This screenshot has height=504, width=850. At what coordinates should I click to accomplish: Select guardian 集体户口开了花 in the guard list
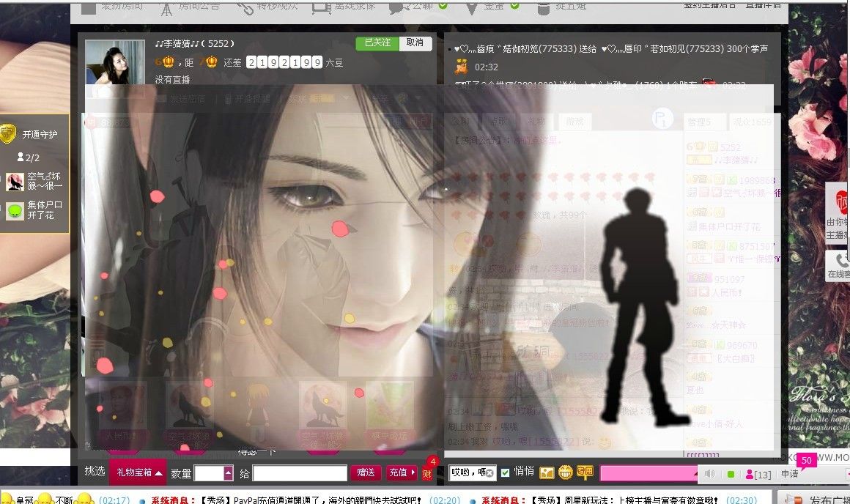click(34, 210)
